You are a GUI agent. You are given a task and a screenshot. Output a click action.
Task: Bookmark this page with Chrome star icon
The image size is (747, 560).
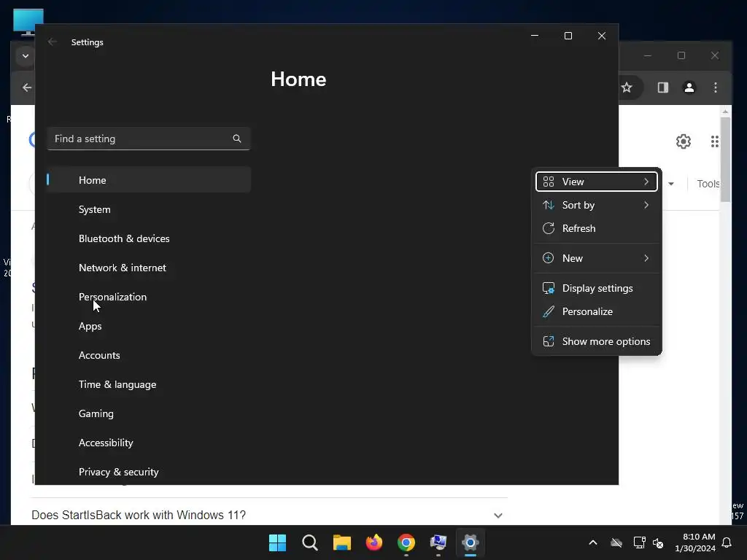pyautogui.click(x=627, y=87)
